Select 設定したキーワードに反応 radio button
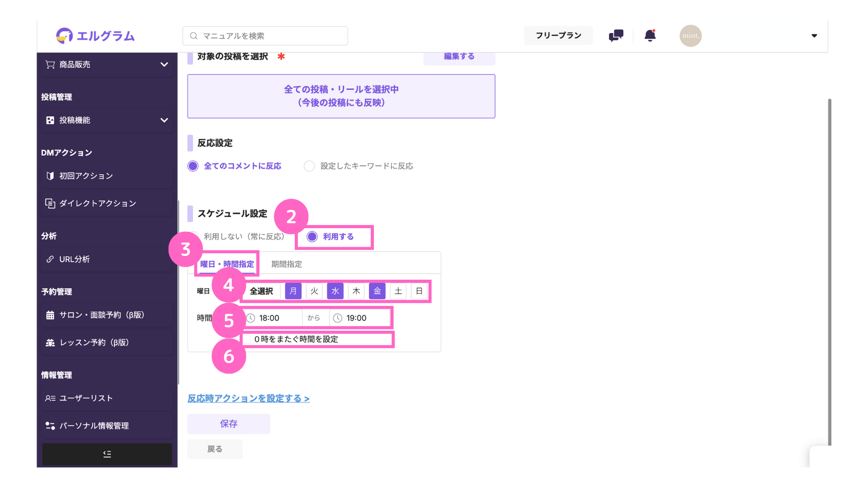The image size is (868, 488). (x=309, y=166)
